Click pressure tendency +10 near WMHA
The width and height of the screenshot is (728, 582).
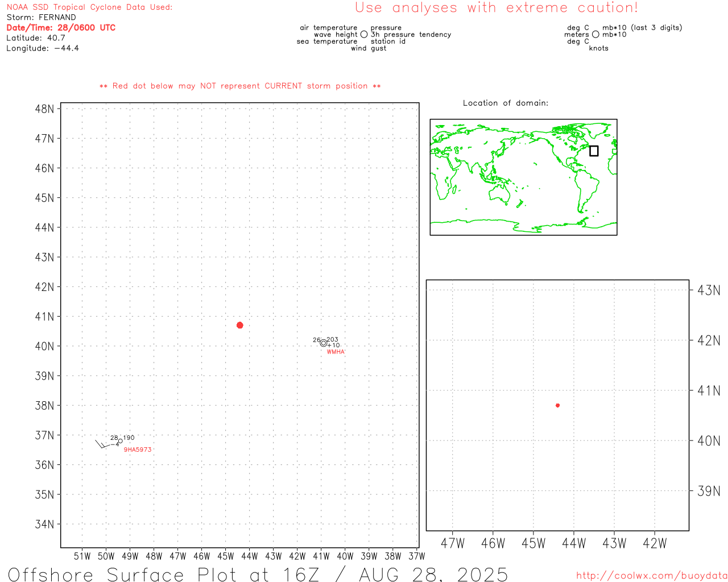[333, 346]
